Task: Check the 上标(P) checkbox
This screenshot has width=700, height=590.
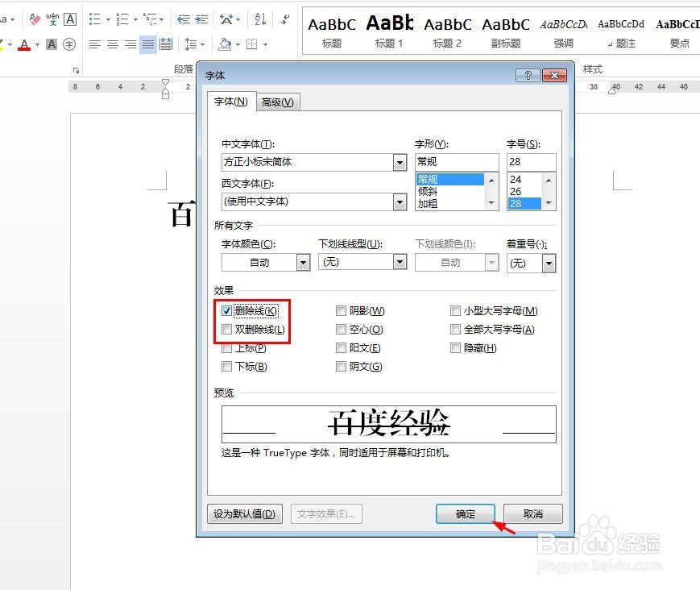Action: pos(227,348)
